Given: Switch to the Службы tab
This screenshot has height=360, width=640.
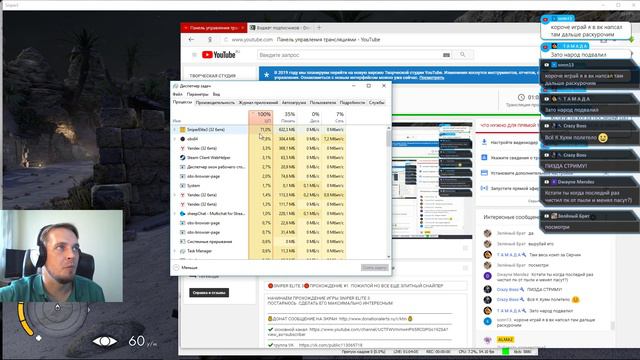Looking at the screenshot, I should pyautogui.click(x=377, y=103).
